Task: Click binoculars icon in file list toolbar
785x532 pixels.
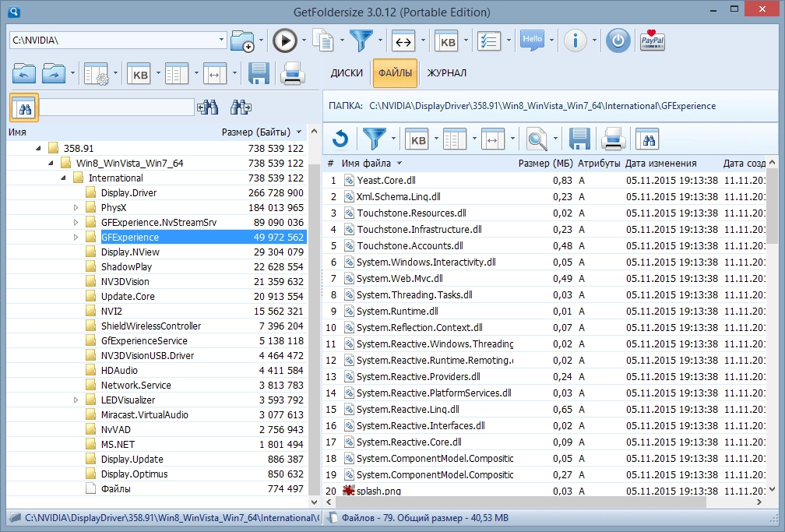Action: (x=648, y=139)
